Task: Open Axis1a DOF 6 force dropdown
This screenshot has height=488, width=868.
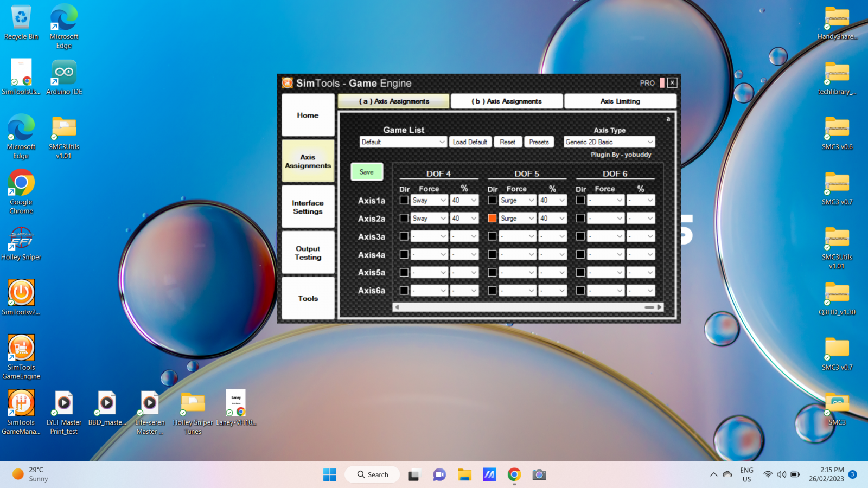Action: pos(605,200)
